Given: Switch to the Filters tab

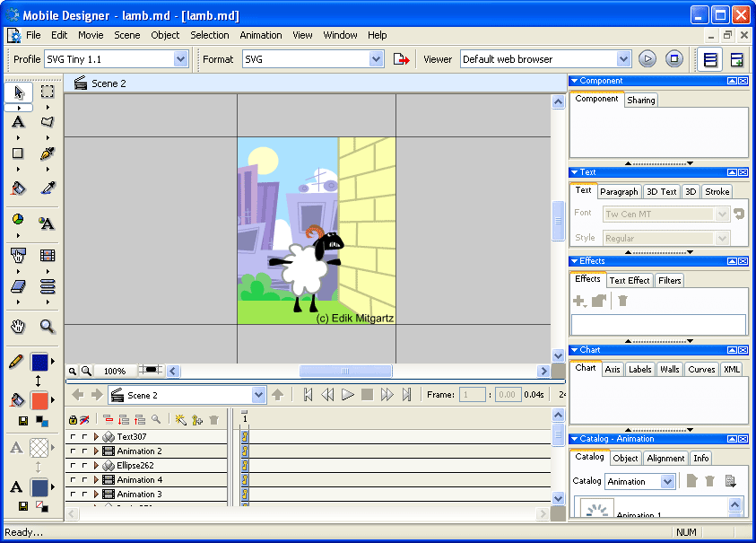Looking at the screenshot, I should click(x=669, y=281).
